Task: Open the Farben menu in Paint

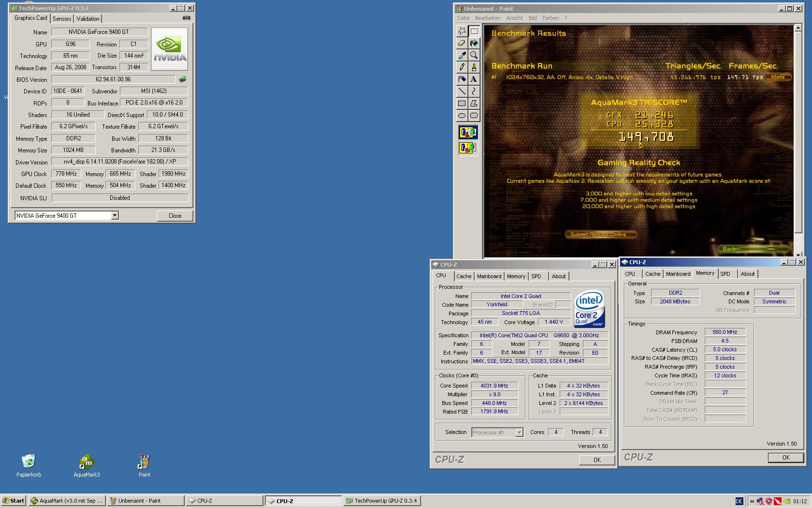Action: tap(551, 18)
